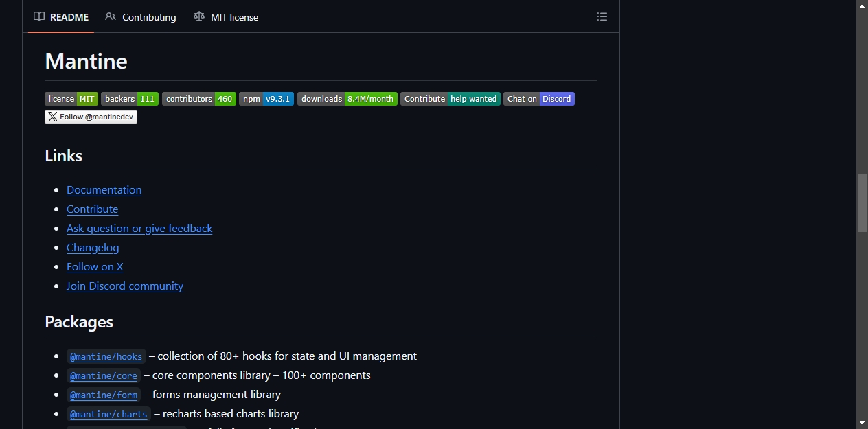Click the Packages section heading
Image resolution: width=868 pixels, height=429 pixels.
(79, 322)
